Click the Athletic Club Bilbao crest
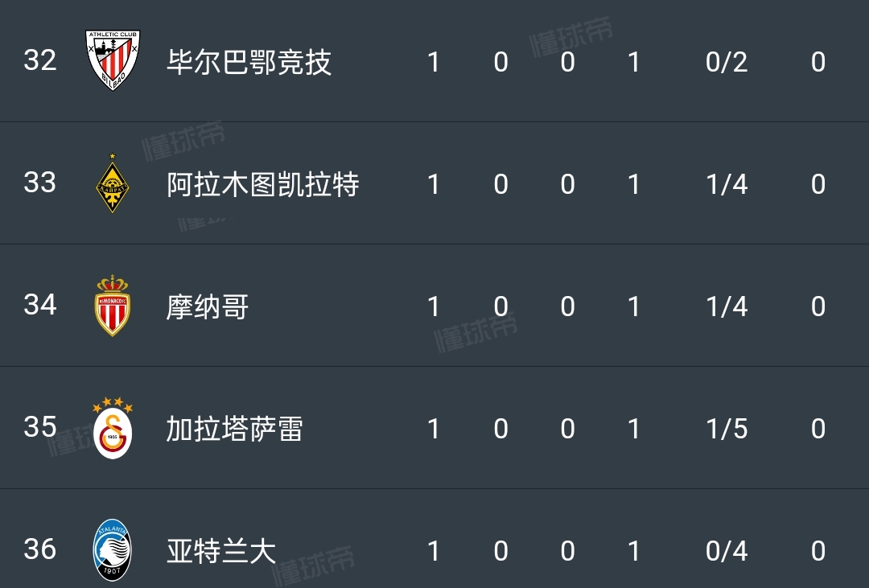869x588 pixels. pos(113,60)
